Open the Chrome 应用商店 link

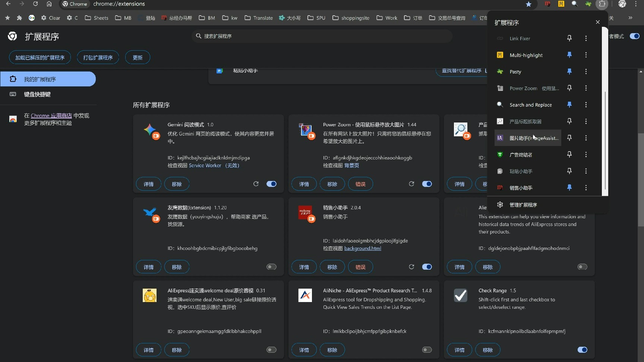51,115
